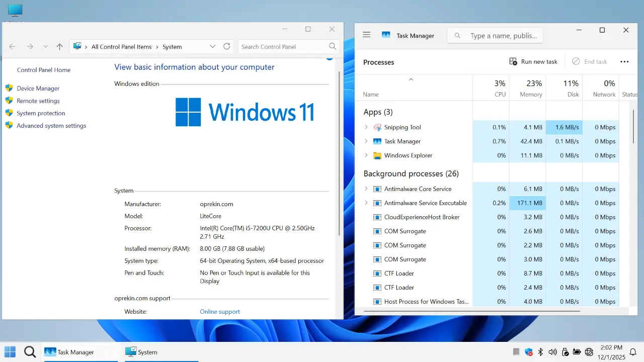This screenshot has width=644, height=362.
Task: Click Task Manager search box
Action: 495,36
